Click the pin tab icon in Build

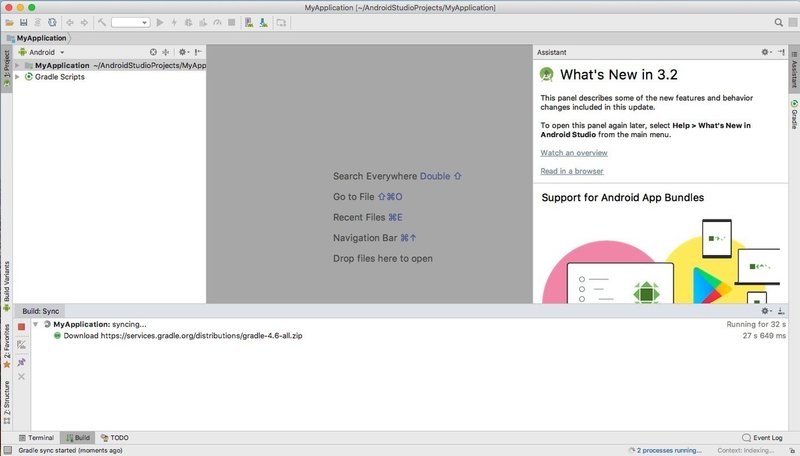point(21,362)
